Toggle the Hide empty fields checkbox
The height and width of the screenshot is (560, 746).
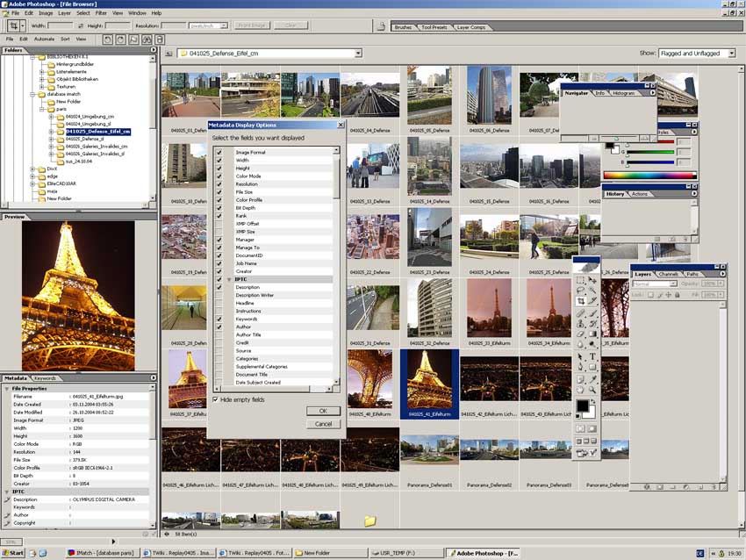click(x=216, y=399)
